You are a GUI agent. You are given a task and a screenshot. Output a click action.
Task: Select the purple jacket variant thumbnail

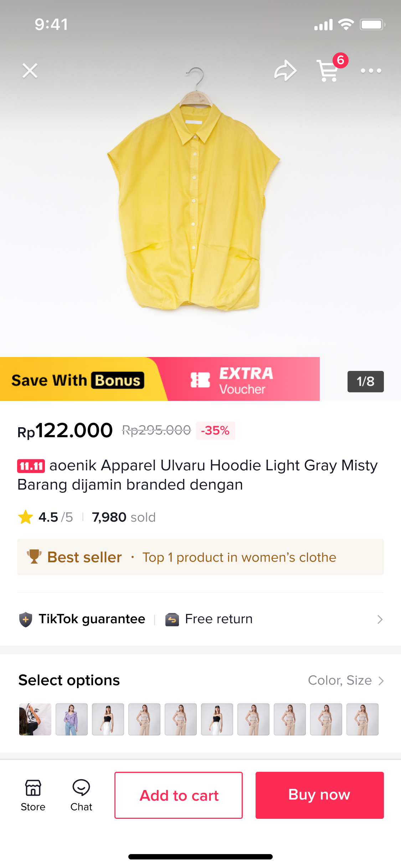point(72,719)
